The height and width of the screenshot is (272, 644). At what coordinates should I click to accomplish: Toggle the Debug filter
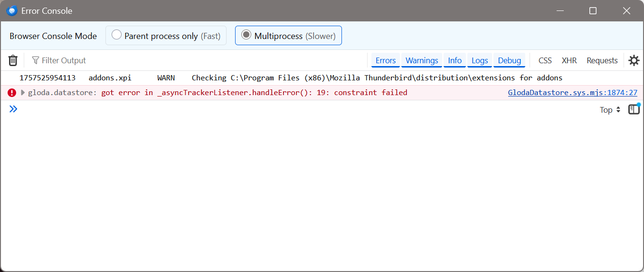[509, 60]
